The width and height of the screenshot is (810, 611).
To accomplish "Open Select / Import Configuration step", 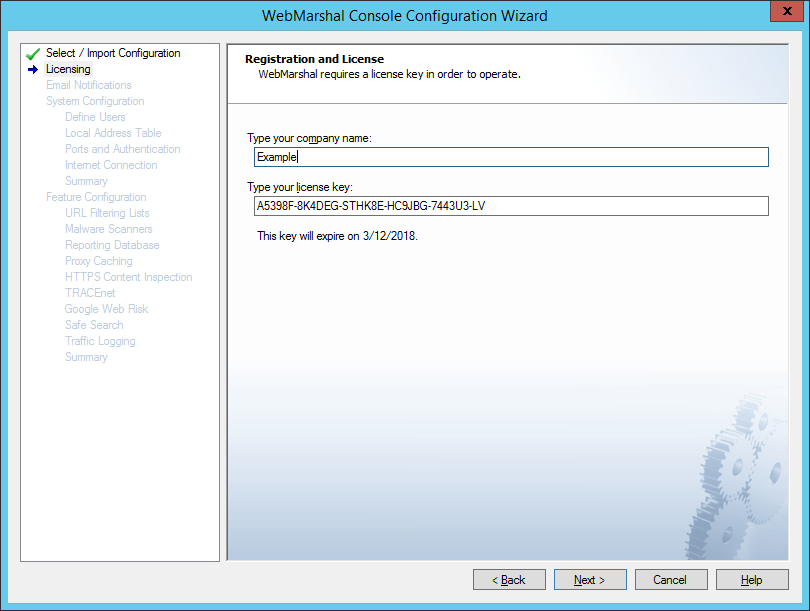I will click(113, 53).
